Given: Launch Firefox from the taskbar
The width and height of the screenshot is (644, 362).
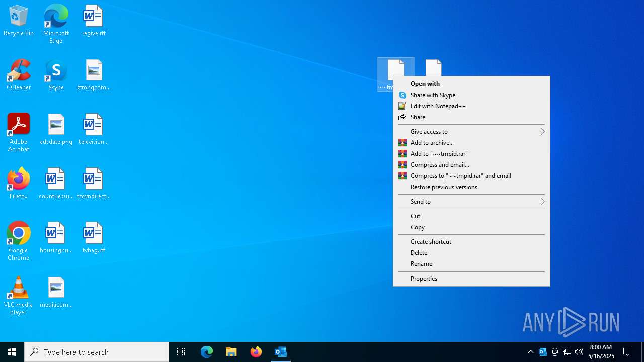Looking at the screenshot, I should point(256,352).
